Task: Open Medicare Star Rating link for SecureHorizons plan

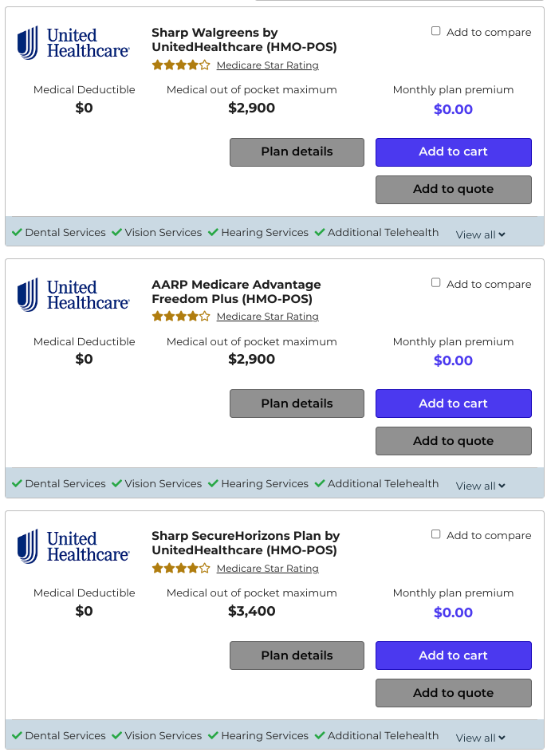Action: point(267,569)
